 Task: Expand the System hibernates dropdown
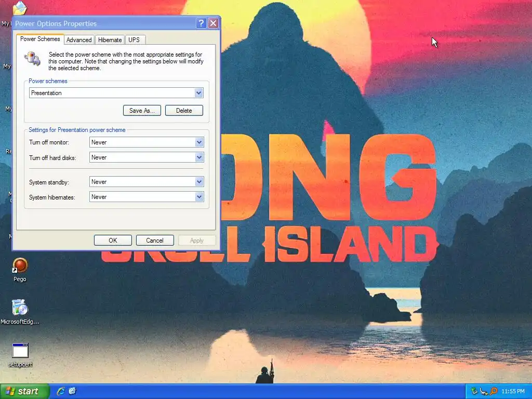147,197
